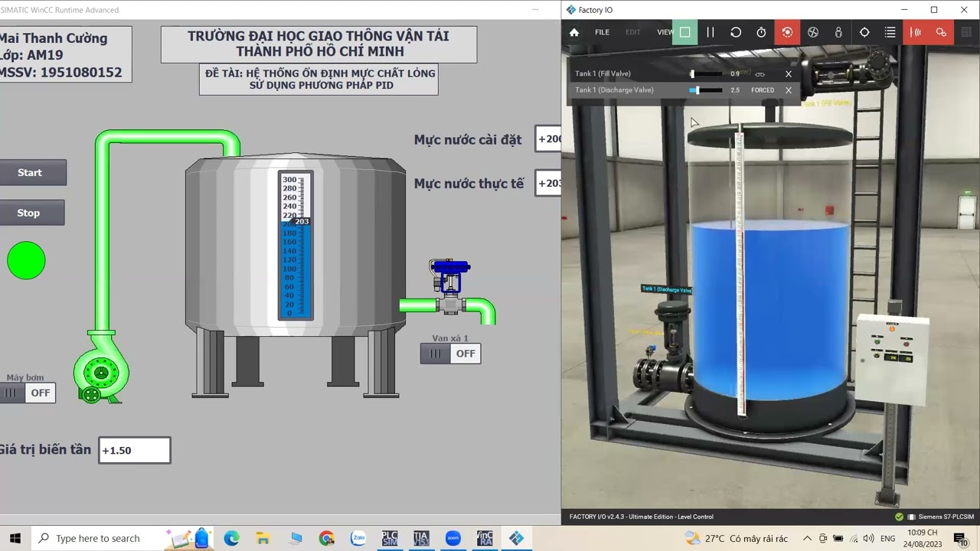Viewport: 980px width, 551px height.
Task: Open WinCC RT Advanced taskbar icon
Action: pos(484,538)
